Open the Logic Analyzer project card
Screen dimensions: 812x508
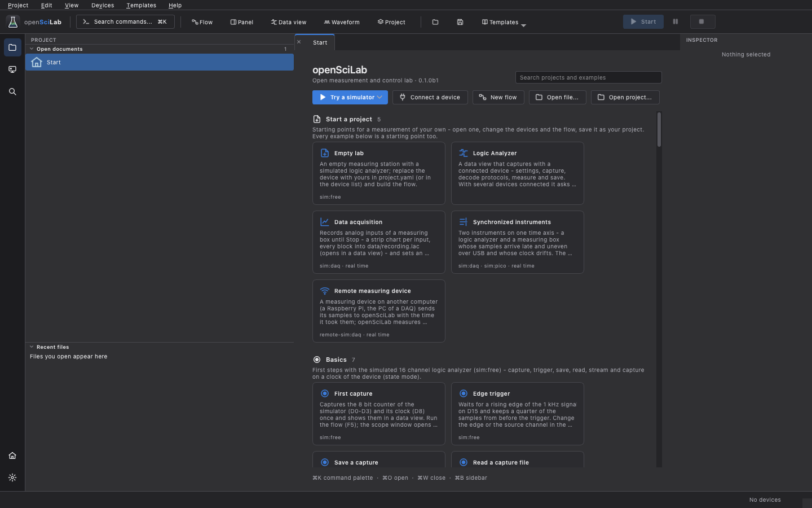click(x=518, y=173)
